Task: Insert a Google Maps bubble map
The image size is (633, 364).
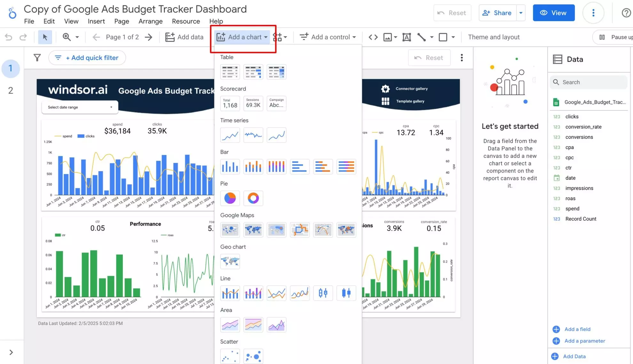Action: [x=230, y=230]
